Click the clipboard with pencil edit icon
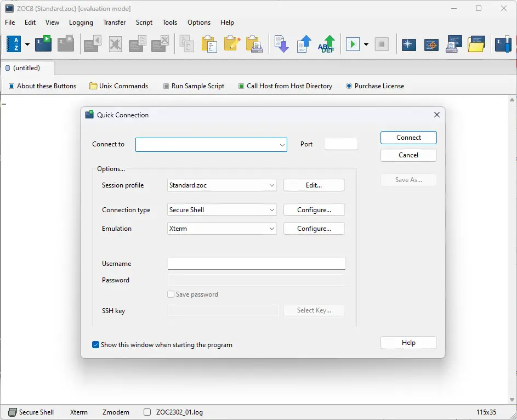This screenshot has width=517, height=420. pyautogui.click(x=232, y=44)
